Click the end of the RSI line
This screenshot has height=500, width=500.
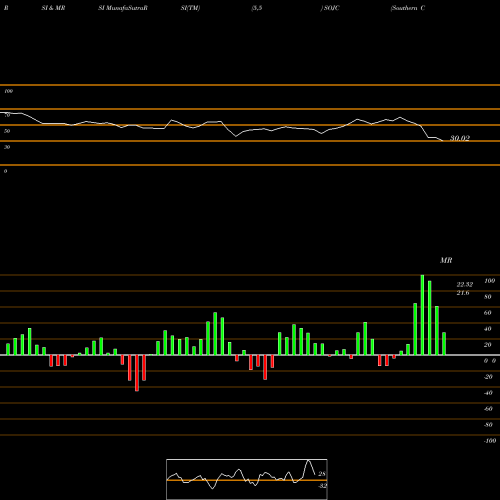[x=443, y=141]
